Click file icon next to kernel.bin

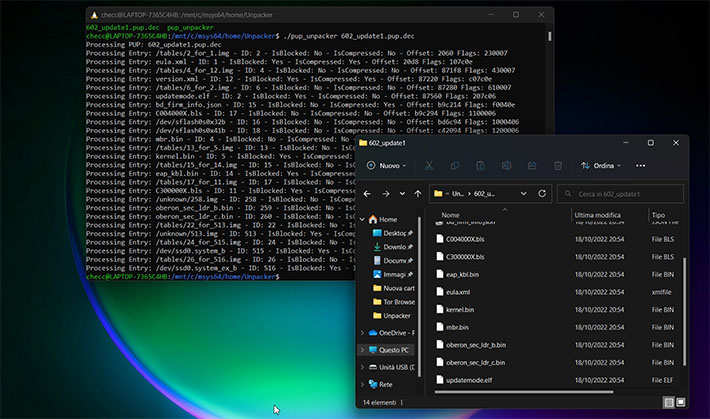(x=439, y=309)
